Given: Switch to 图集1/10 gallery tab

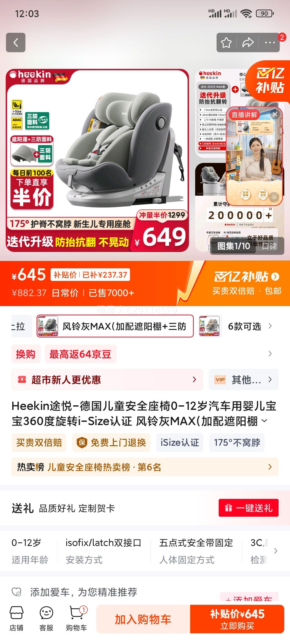Looking at the screenshot, I should [233, 246].
